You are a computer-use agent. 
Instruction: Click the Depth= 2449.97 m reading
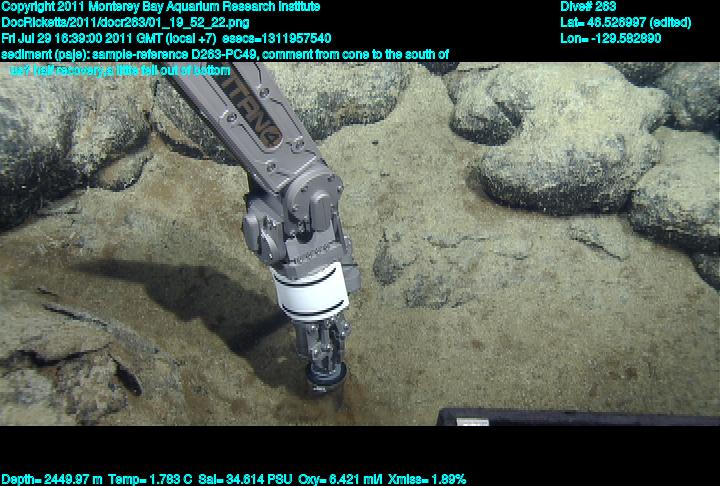tap(52, 480)
